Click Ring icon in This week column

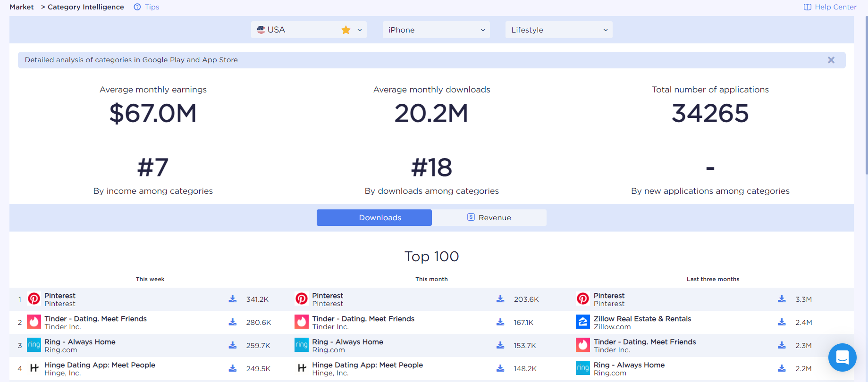tap(34, 345)
